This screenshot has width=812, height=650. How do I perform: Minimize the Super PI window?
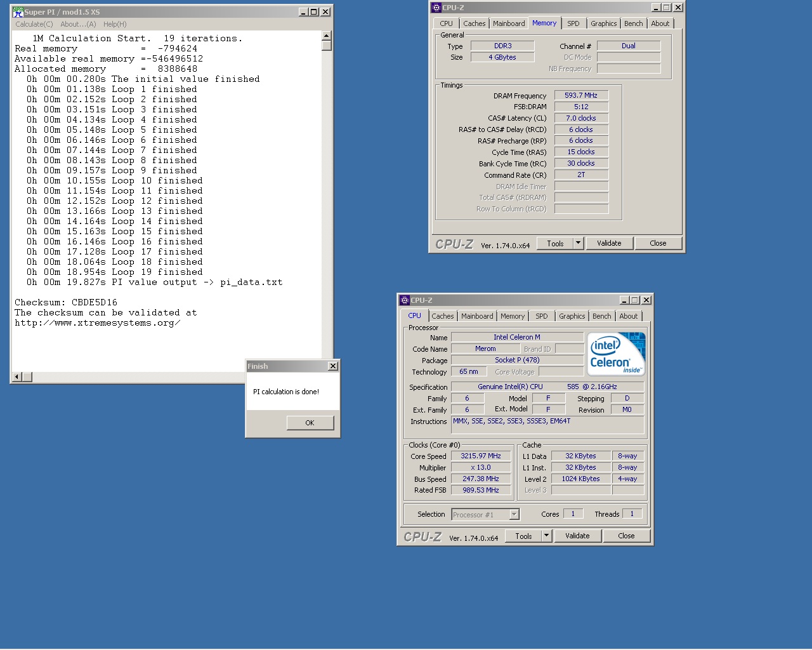click(303, 12)
